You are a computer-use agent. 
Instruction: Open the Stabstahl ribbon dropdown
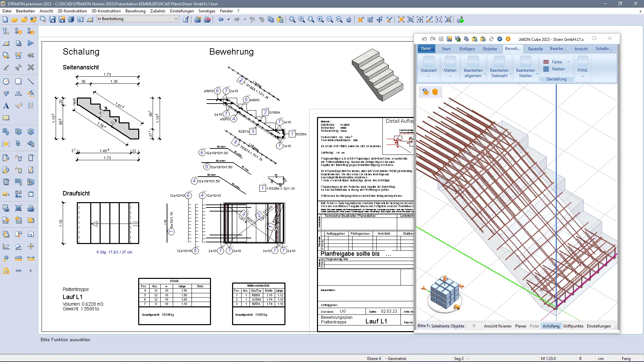[428, 76]
